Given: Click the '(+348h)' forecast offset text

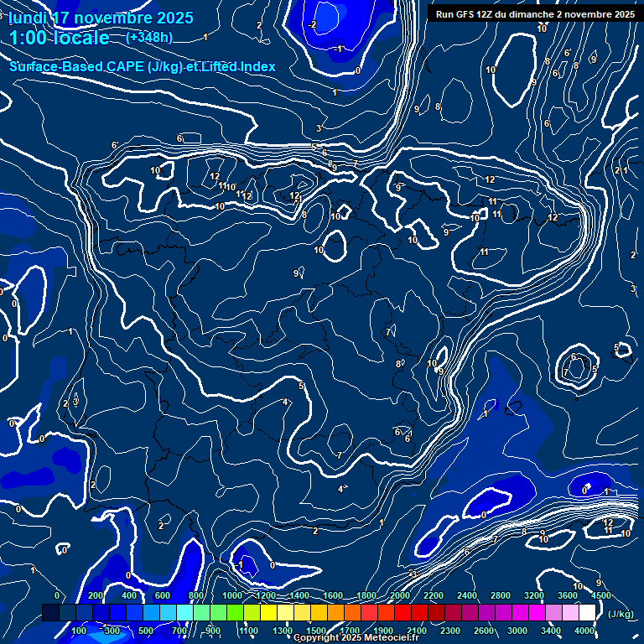Looking at the screenshot, I should (x=149, y=38).
